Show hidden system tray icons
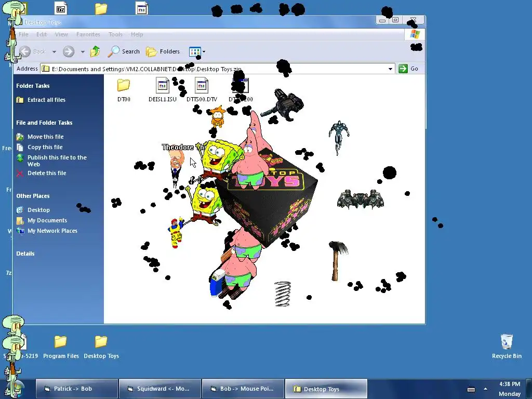 pos(486,389)
